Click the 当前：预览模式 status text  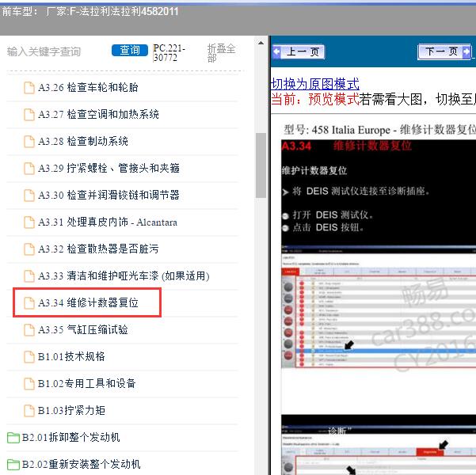point(314,100)
